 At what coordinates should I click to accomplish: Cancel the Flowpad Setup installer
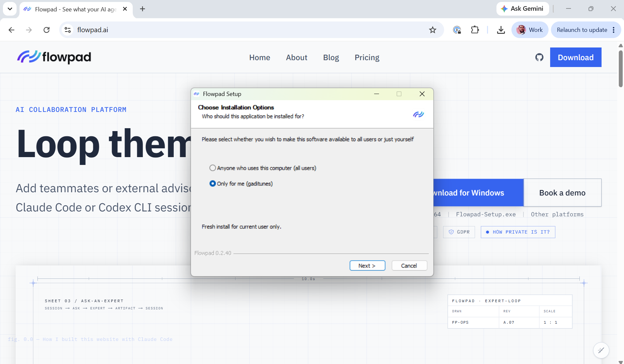(409, 265)
